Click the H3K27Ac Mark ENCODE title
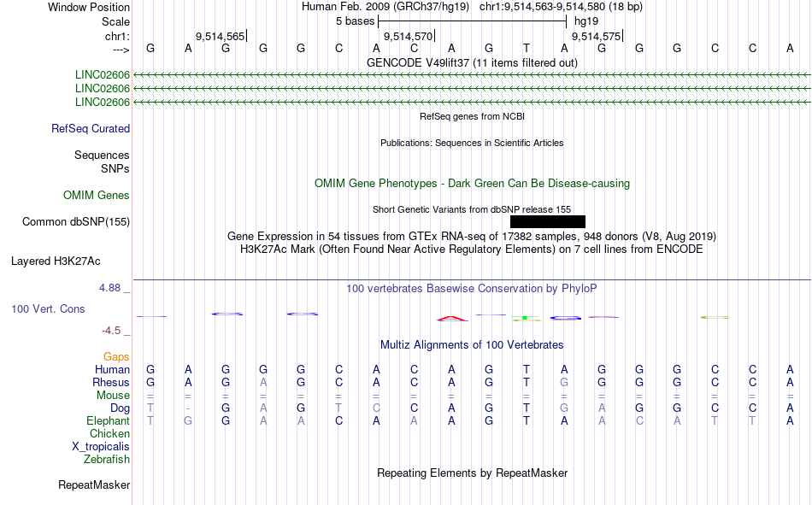 click(472, 250)
